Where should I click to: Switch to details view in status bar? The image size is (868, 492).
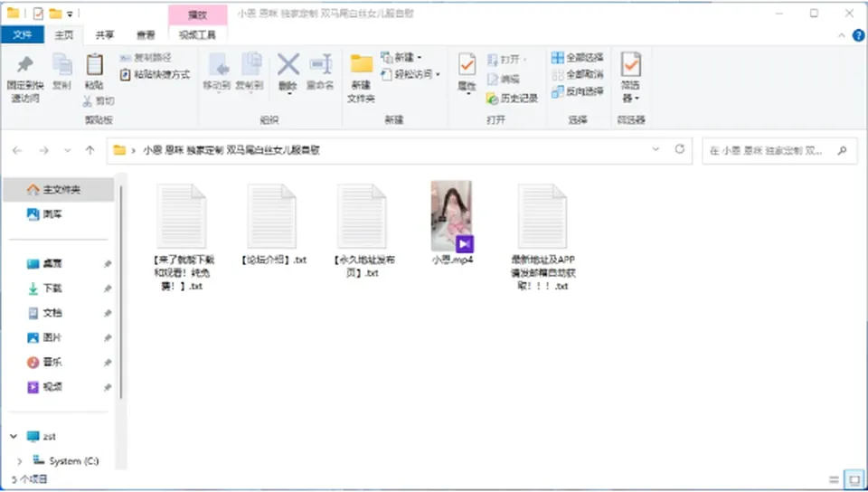[834, 480]
